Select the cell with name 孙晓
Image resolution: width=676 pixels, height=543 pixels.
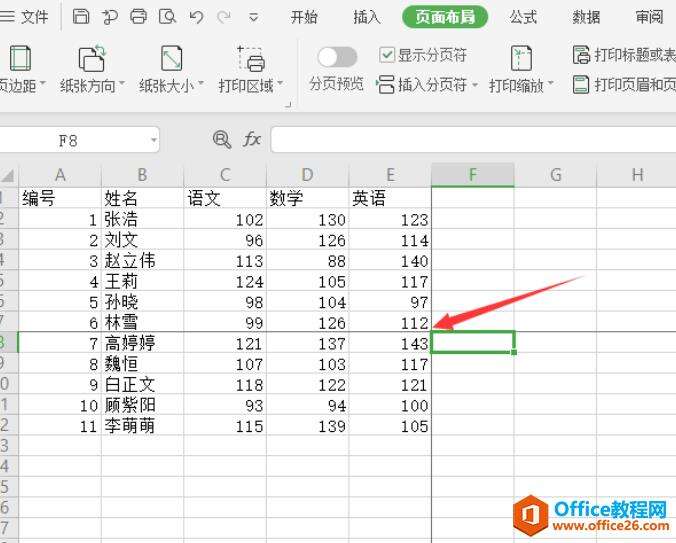142,302
